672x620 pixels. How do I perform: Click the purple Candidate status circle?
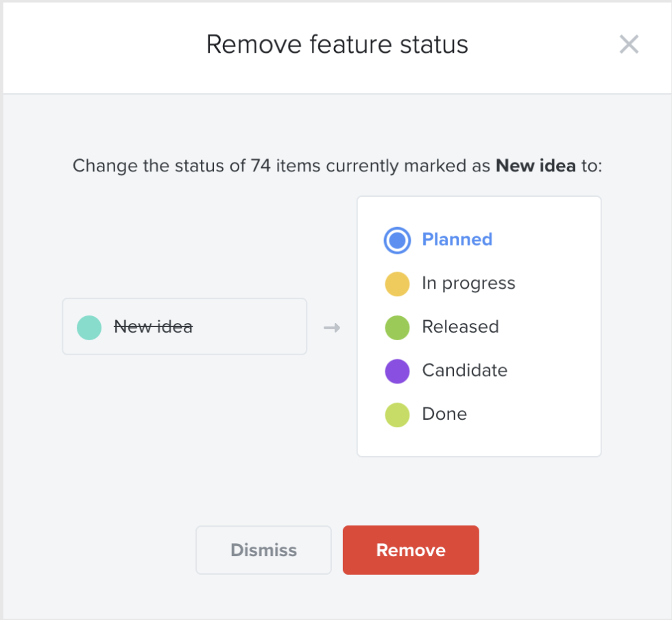point(396,370)
